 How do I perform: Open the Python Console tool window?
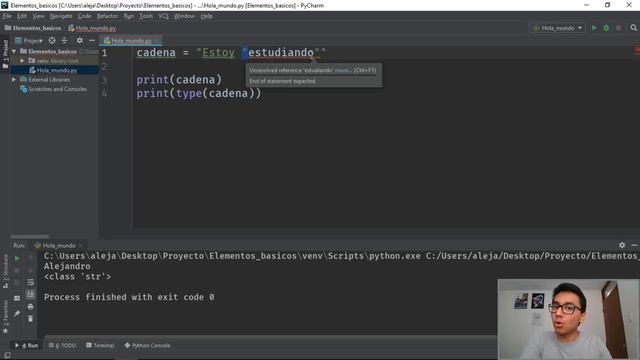[x=147, y=345]
